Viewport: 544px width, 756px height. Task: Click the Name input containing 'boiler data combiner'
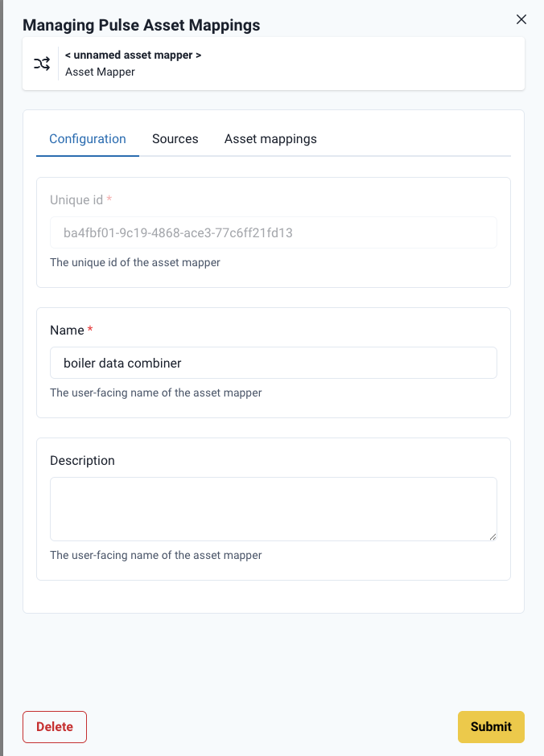274,363
